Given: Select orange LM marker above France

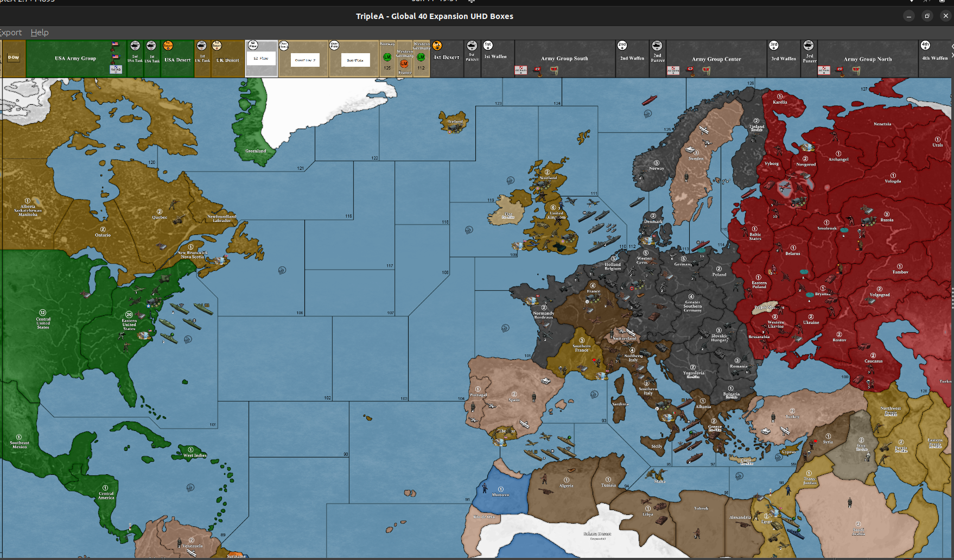Looking at the screenshot, I should tap(404, 64).
